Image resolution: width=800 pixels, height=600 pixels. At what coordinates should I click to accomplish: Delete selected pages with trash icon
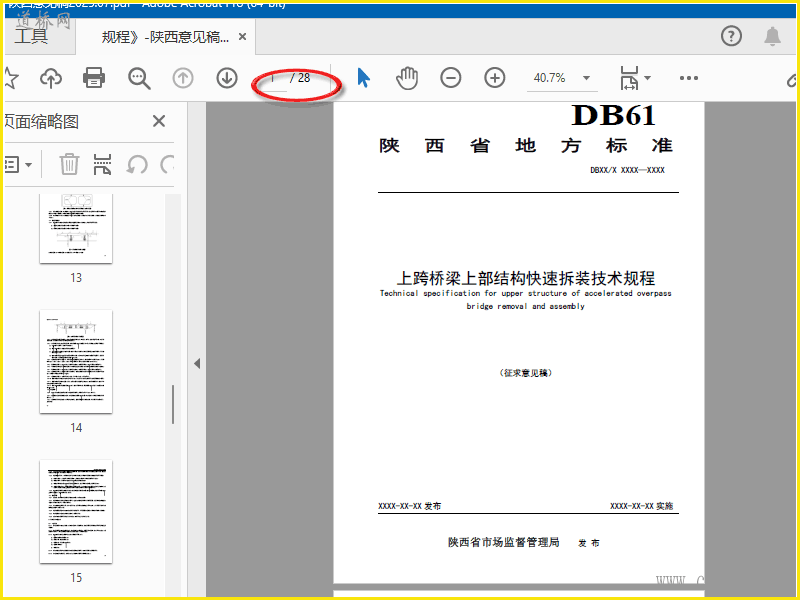click(69, 164)
